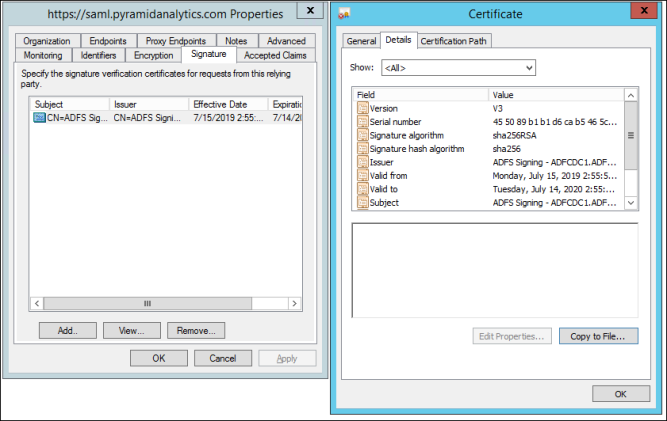
Task: Select the sha256 hash algorithm value
Action: pyautogui.click(x=507, y=149)
